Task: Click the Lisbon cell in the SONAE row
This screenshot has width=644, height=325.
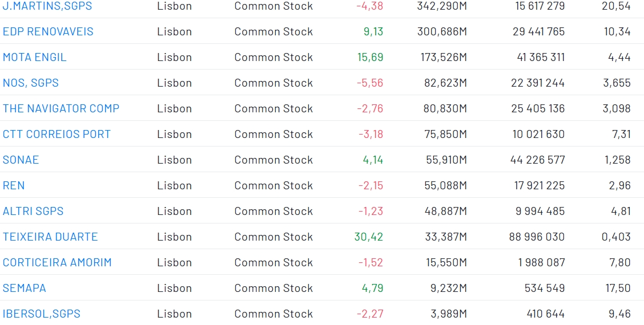Action: [x=175, y=160]
